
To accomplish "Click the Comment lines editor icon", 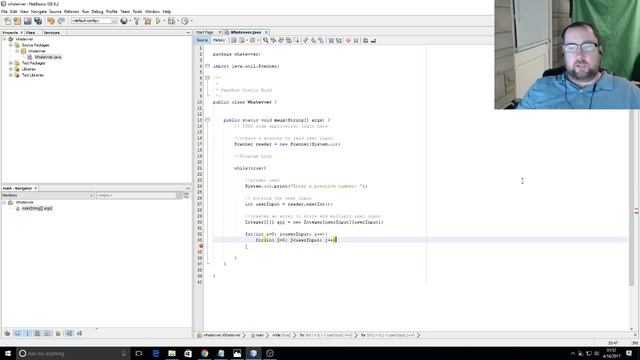I will pyautogui.click(x=365, y=40).
